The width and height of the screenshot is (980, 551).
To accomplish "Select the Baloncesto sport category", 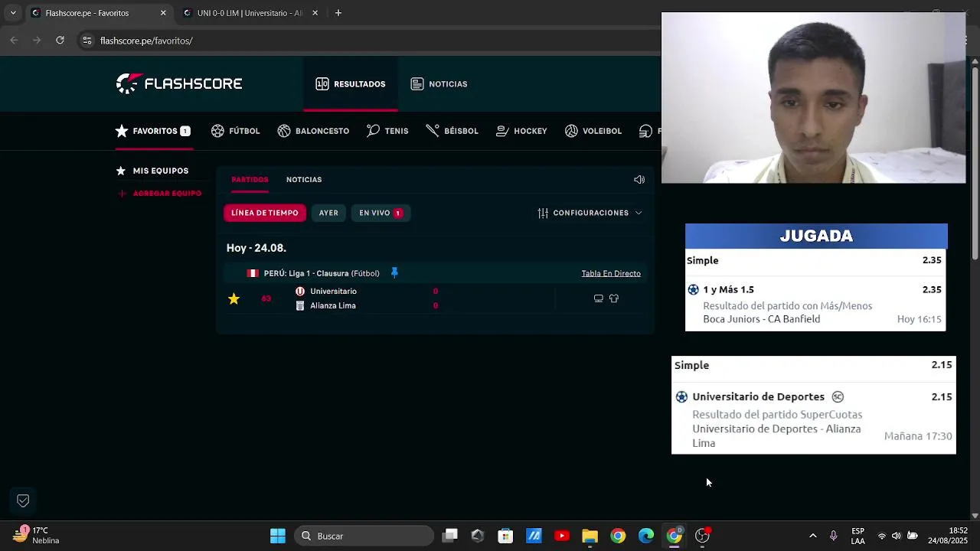I will (x=313, y=131).
